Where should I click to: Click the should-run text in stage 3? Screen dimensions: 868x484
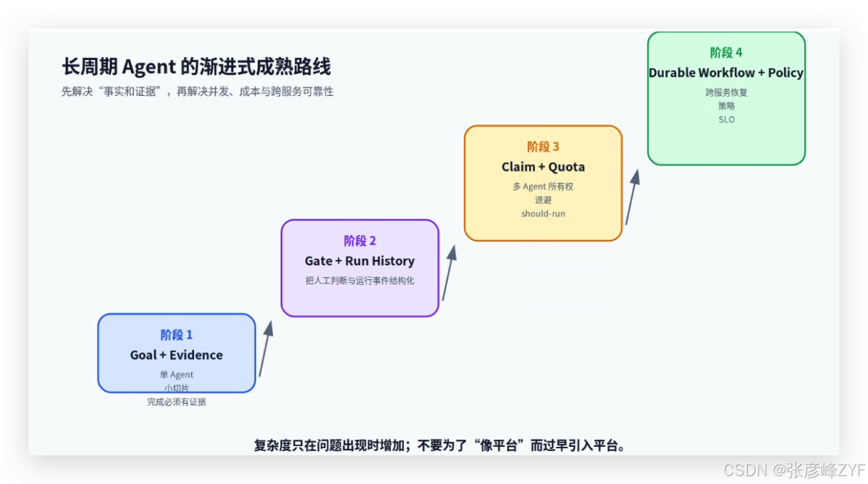click(x=543, y=213)
